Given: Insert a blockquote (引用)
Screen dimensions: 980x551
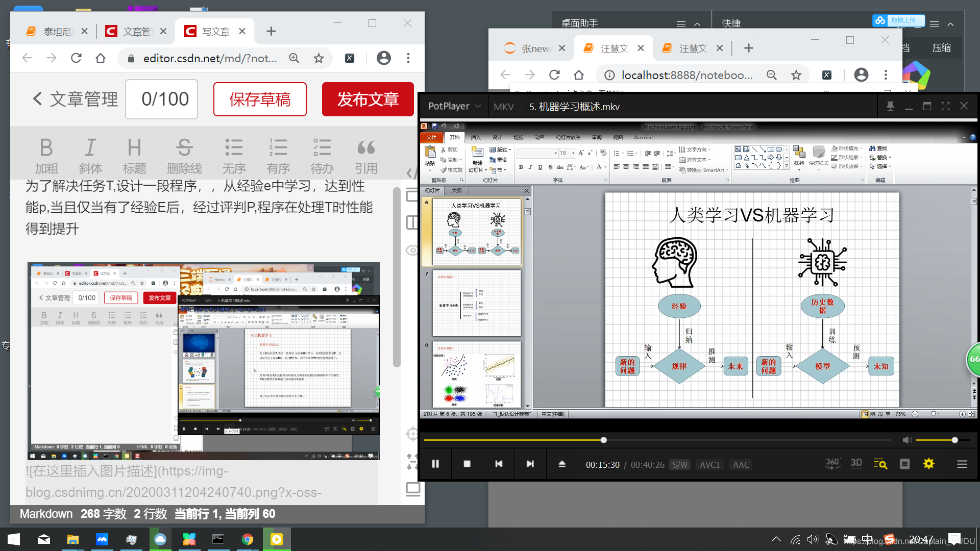Looking at the screenshot, I should [366, 156].
